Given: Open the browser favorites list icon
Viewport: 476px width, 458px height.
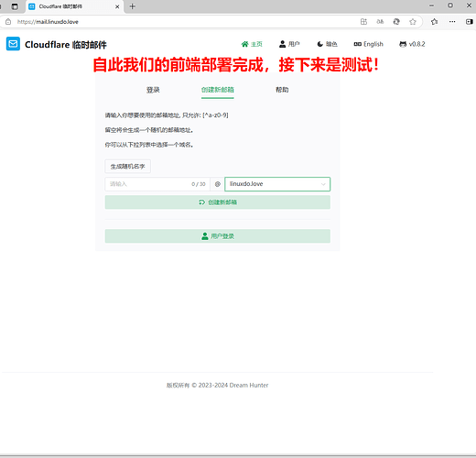Looking at the screenshot, I should click(435, 22).
